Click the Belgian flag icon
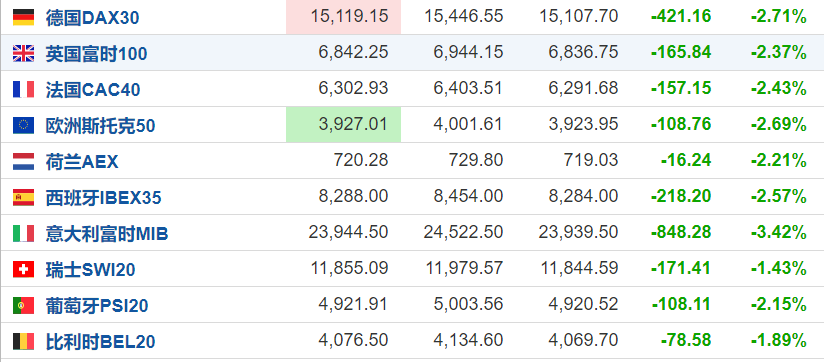Viewport: 824px width, 362px height. click(23, 342)
